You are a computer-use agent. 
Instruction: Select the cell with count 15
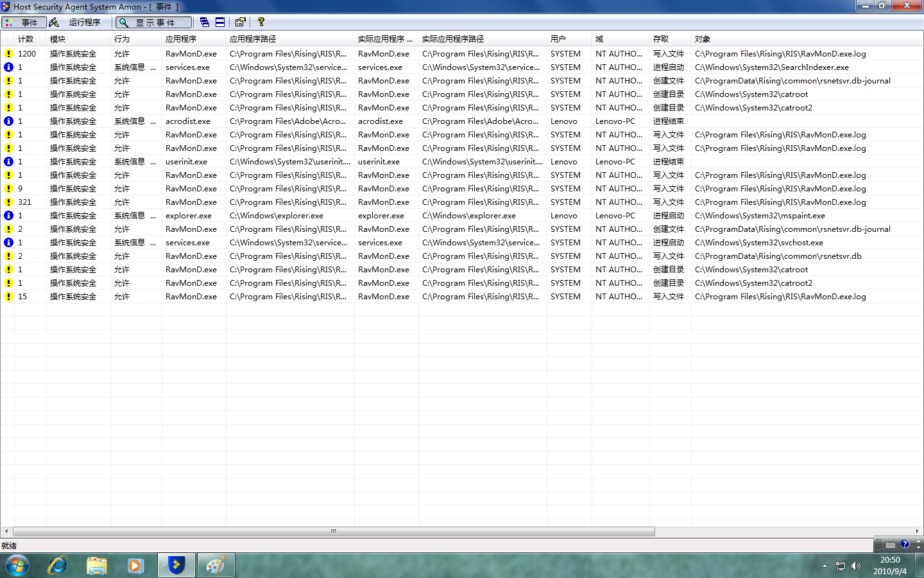pyautogui.click(x=22, y=297)
